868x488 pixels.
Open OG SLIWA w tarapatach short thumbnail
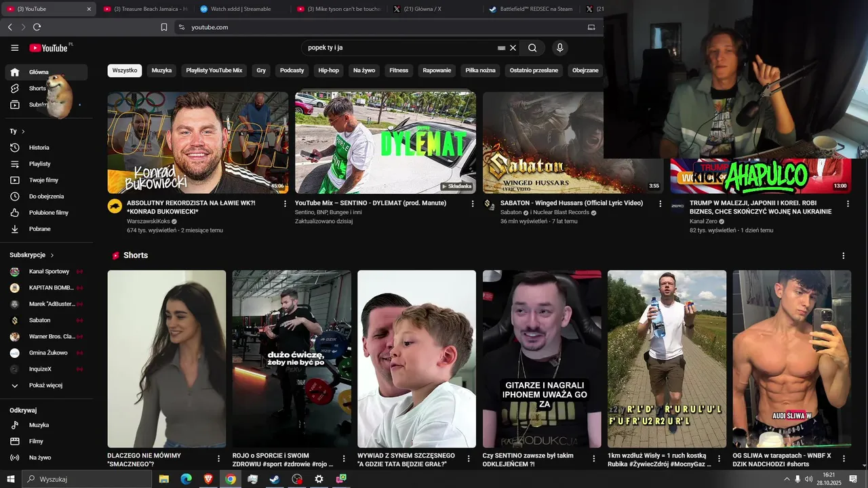(x=791, y=359)
